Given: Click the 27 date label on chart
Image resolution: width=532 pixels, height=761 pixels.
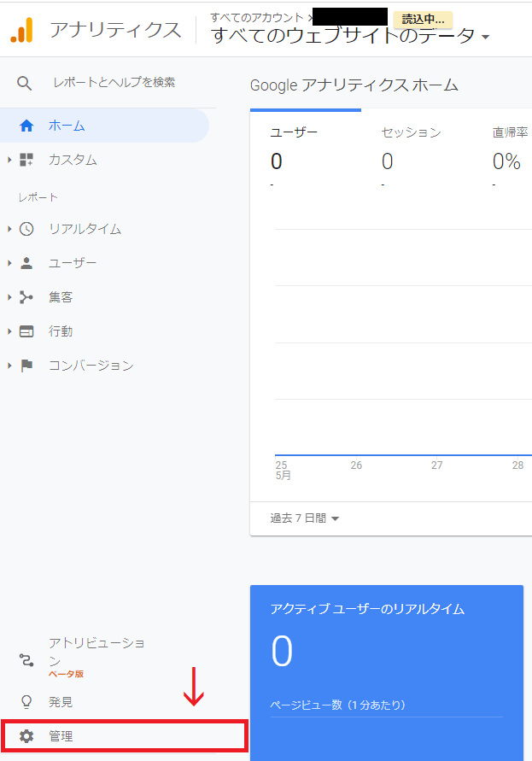Looking at the screenshot, I should click(437, 465).
